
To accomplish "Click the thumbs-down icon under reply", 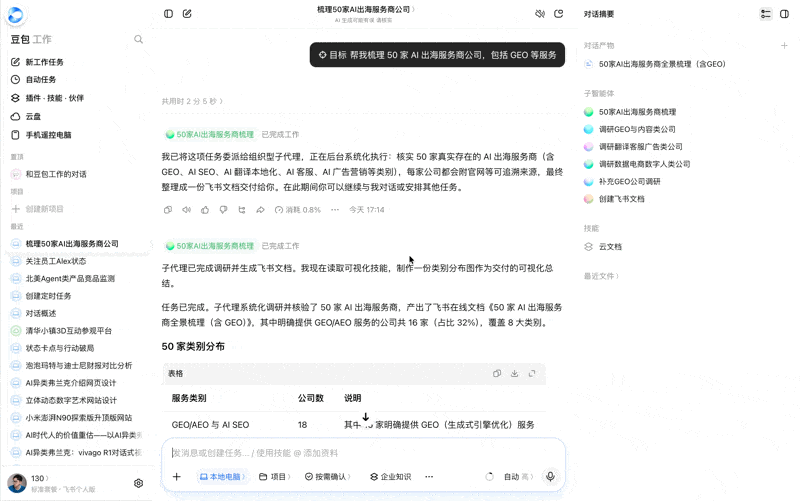I will [223, 210].
